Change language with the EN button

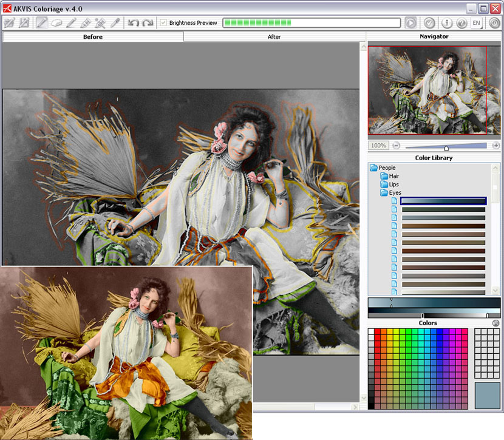(476, 23)
